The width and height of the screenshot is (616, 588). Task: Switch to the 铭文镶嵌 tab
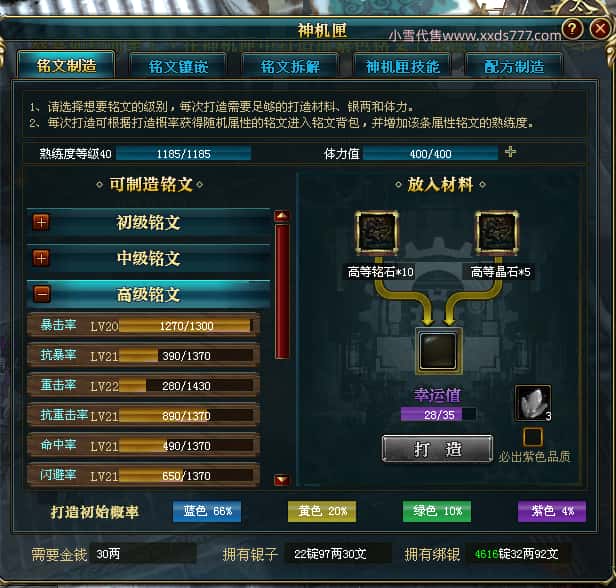(x=178, y=66)
